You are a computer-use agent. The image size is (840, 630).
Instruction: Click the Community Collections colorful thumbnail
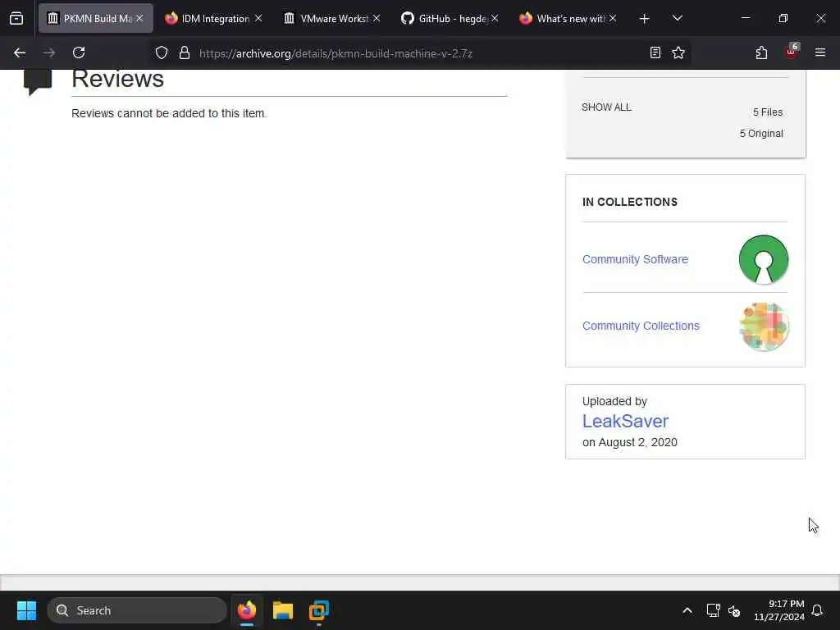click(764, 326)
